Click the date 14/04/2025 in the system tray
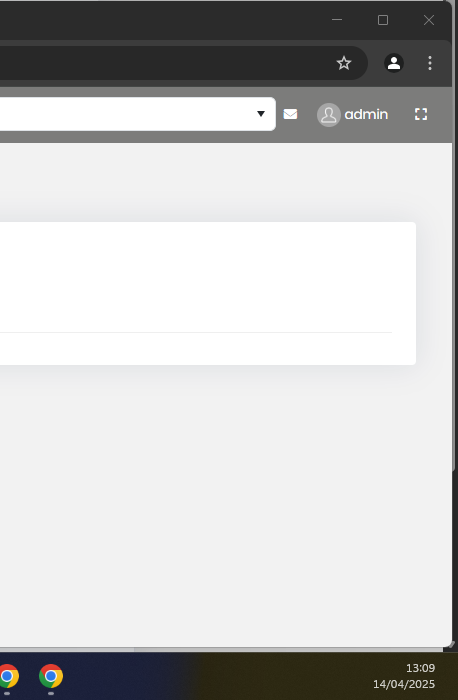 tap(404, 684)
